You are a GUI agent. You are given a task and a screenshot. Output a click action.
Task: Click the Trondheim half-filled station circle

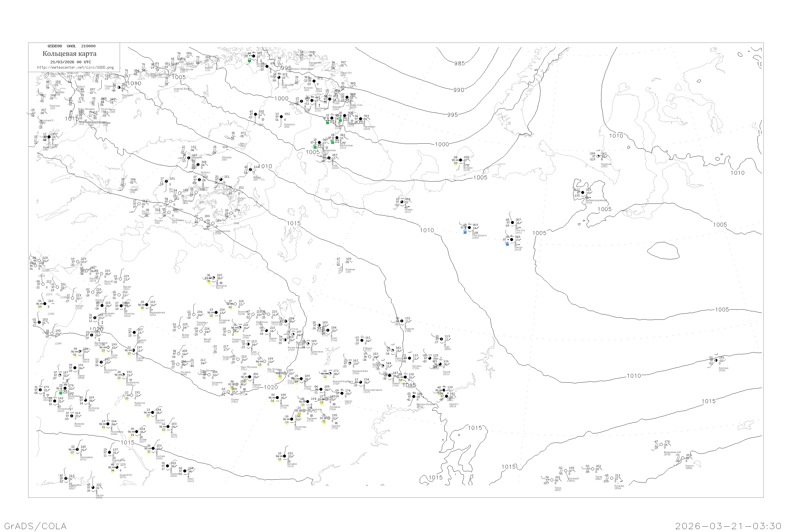(119, 88)
